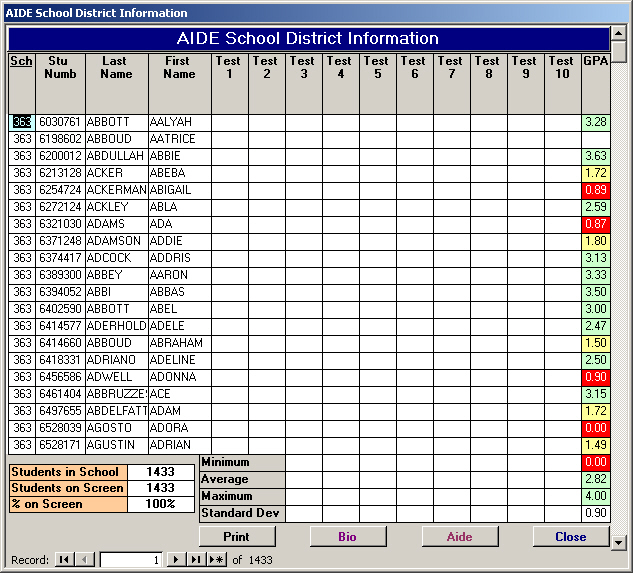
Task: Select the highlighted 363 school cell
Action: click(x=22, y=122)
